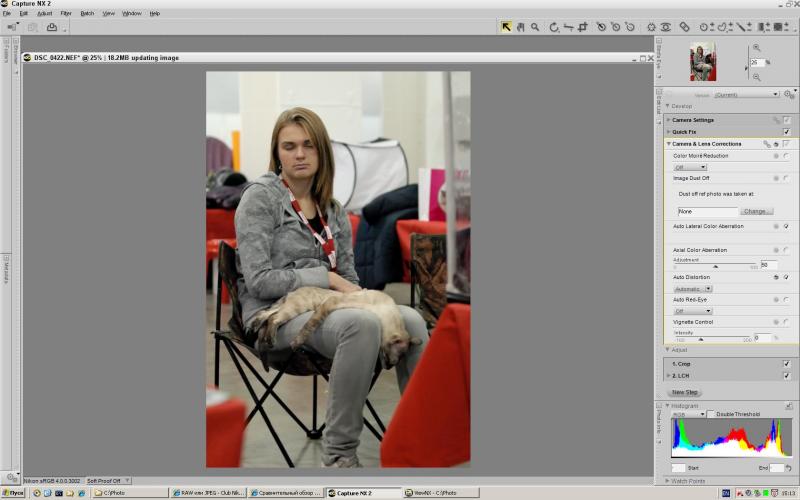Image resolution: width=800 pixels, height=500 pixels.
Task: Expand the Camera Settings section
Action: [x=668, y=120]
